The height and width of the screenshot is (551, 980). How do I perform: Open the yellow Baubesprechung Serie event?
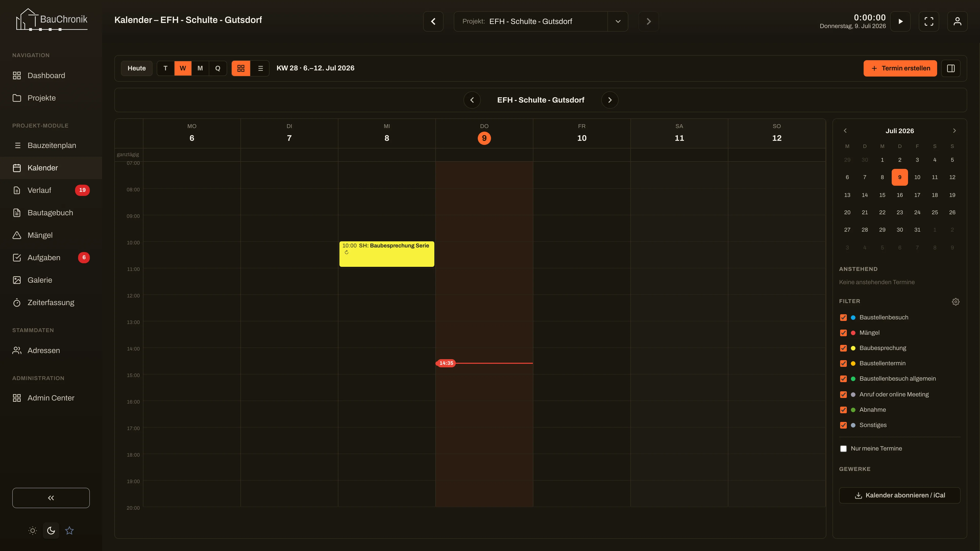tap(387, 254)
